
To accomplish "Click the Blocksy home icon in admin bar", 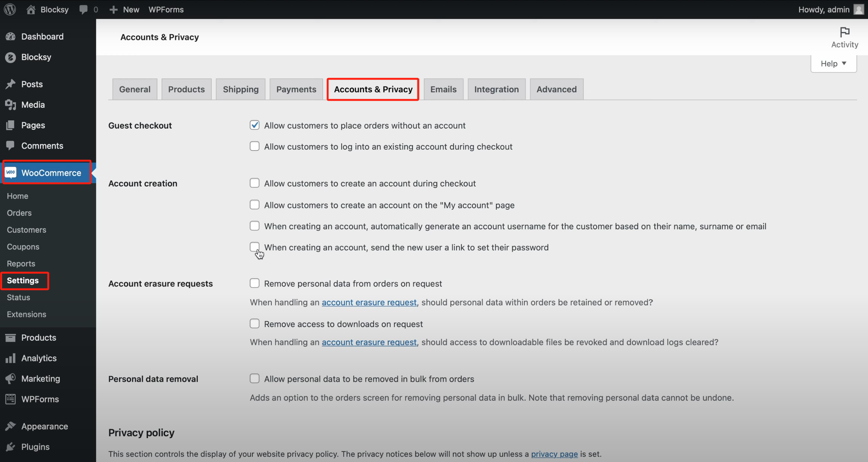I will click(31, 9).
